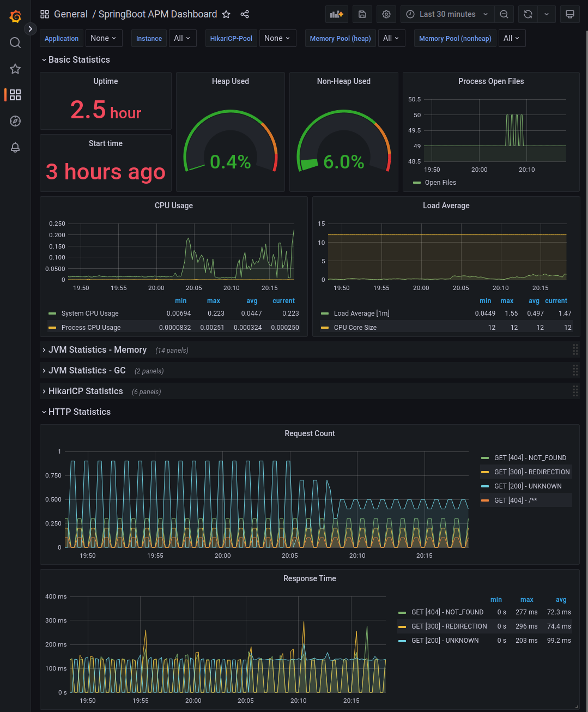Grab the JVM Statistics - Memory row drag handle

point(575,349)
